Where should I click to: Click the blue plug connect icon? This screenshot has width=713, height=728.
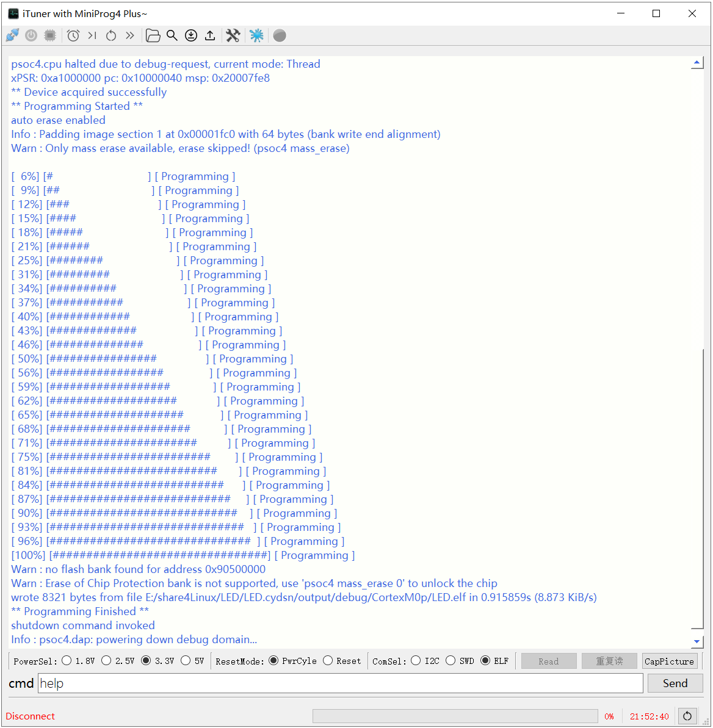coord(13,35)
